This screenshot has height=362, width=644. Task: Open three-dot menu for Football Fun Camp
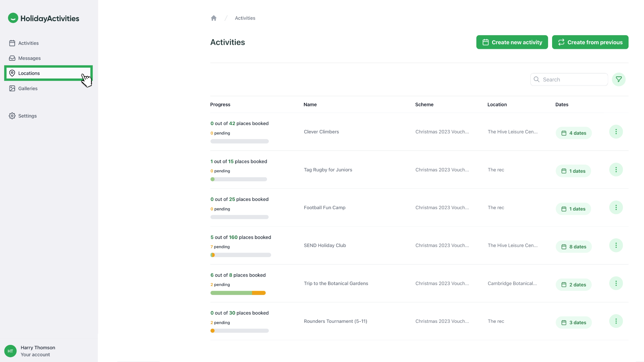(x=616, y=207)
